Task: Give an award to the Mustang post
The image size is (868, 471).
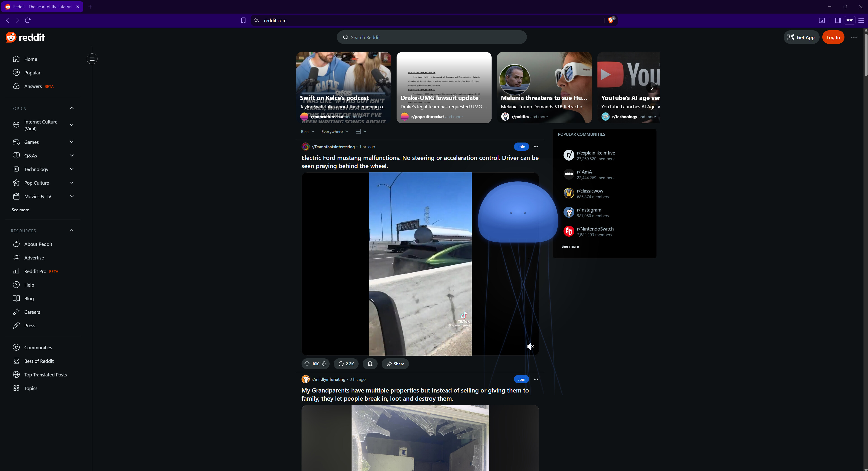Action: coord(370,364)
